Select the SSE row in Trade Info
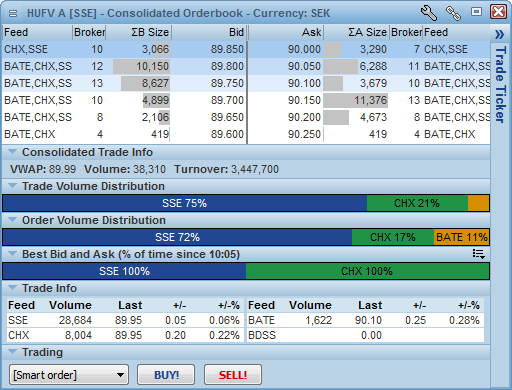 [x=125, y=320]
